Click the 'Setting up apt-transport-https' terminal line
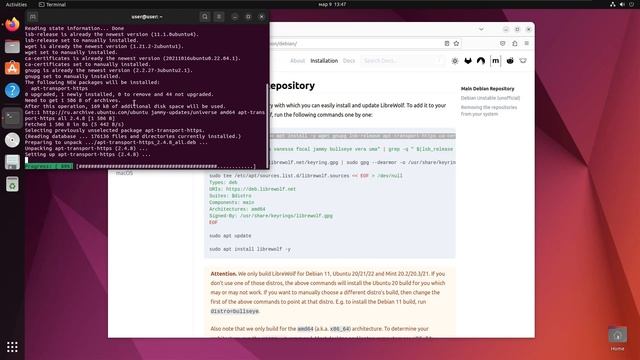 coord(88,154)
